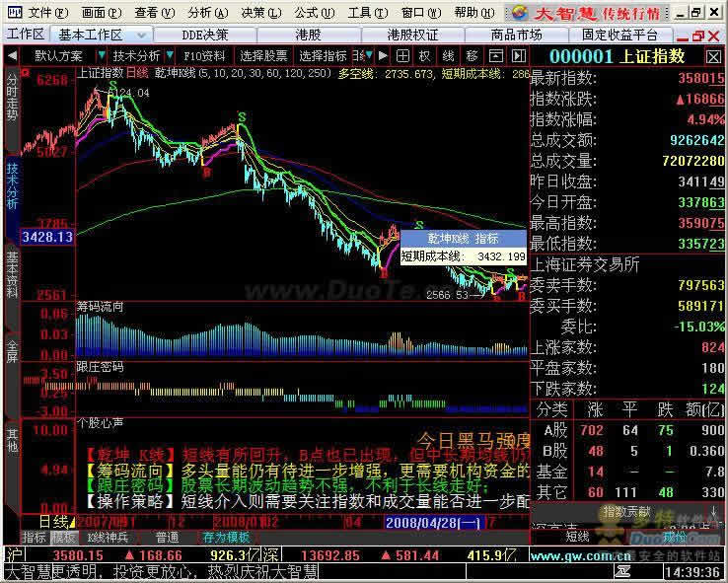Click the 选择股票 button
This screenshot has height=583, width=728.
263,55
